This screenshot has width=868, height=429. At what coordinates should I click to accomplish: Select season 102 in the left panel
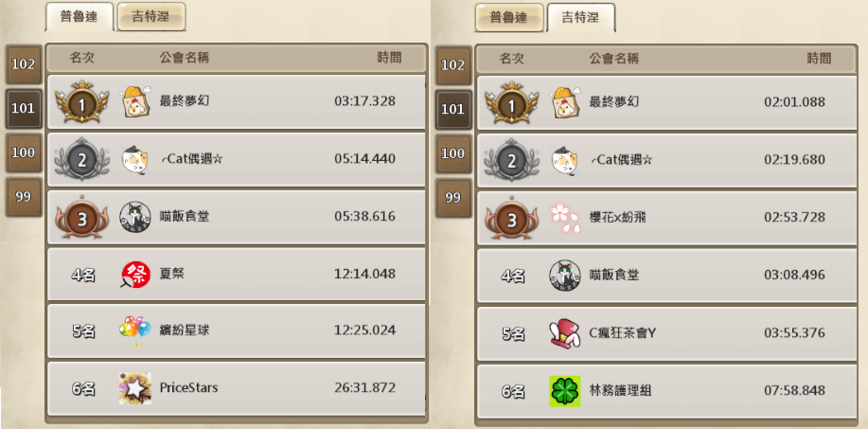(x=24, y=64)
